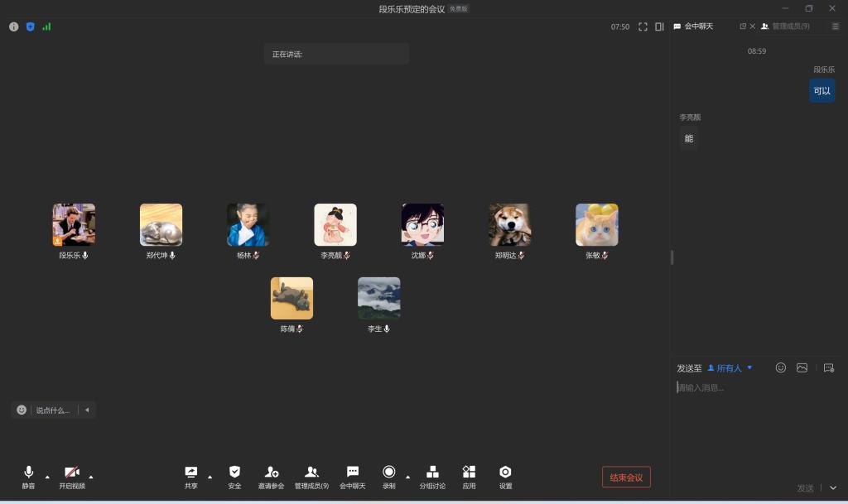Expand send options chevron beside 发送
Image resolution: width=848 pixels, height=504 pixels.
[x=833, y=488]
